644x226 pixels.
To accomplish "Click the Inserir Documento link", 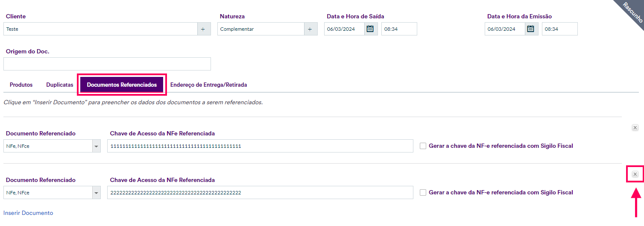I will [x=28, y=213].
